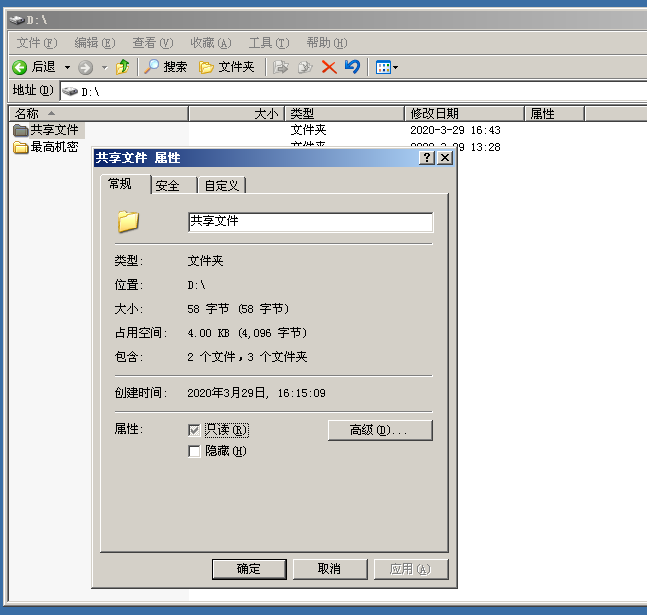Open the 编辑(E) menu
This screenshot has height=615, width=647.
point(95,43)
